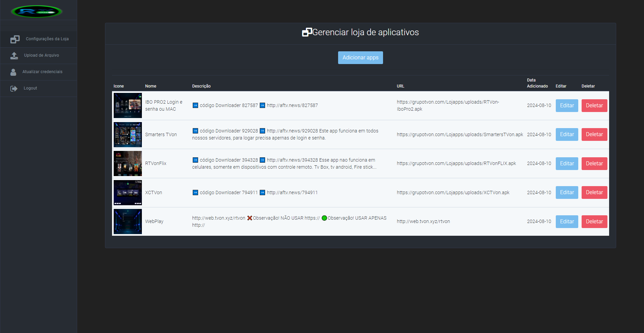This screenshot has height=333, width=644.
Task: Delete the WebPlay app entry
Action: pyautogui.click(x=594, y=222)
